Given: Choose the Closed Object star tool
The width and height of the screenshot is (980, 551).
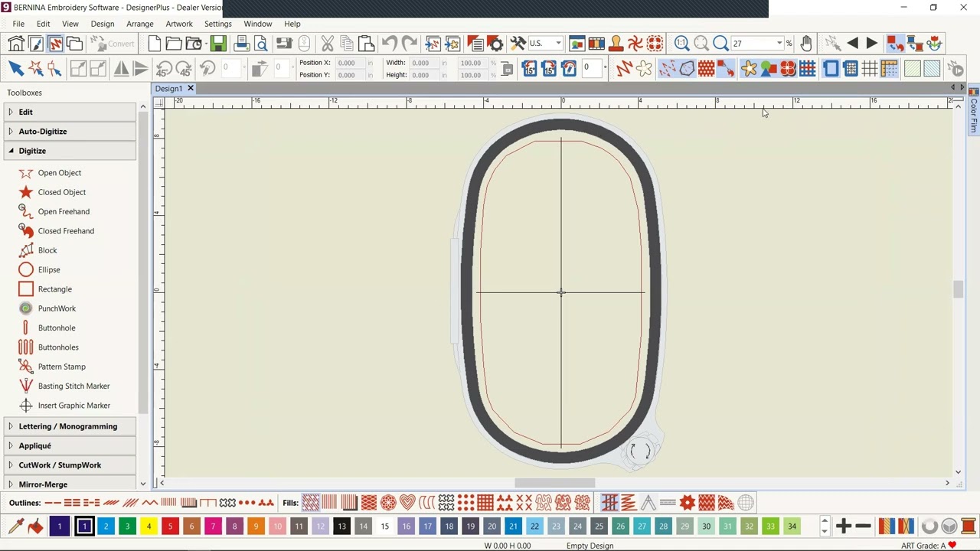Looking at the screenshot, I should 62,192.
